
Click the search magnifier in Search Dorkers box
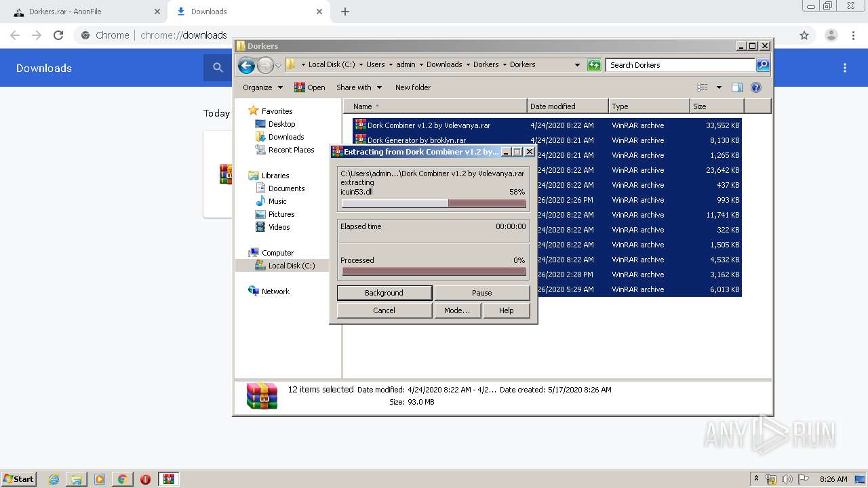[763, 65]
